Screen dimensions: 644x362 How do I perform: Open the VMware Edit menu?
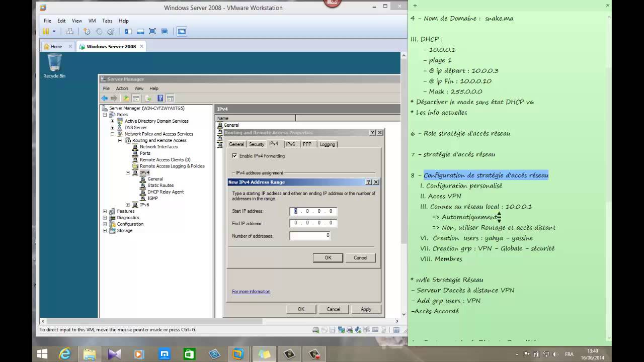[61, 21]
